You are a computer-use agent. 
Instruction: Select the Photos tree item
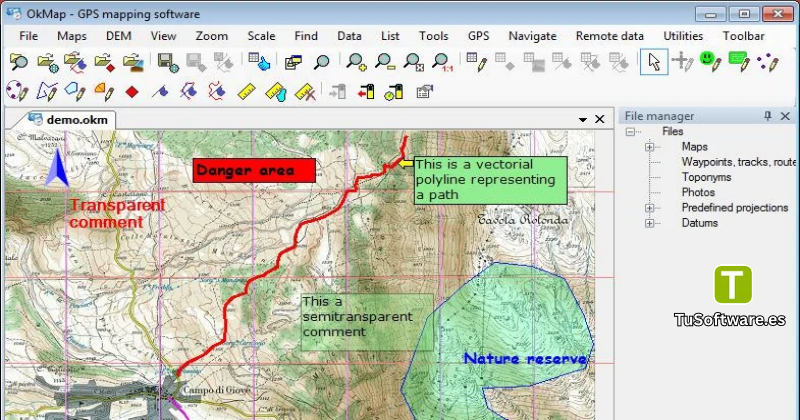[698, 192]
